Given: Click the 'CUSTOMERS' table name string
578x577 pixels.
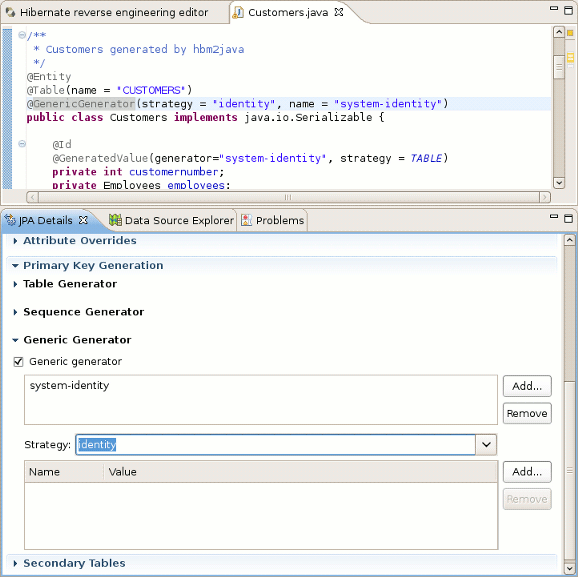Looking at the screenshot, I should pos(151,90).
